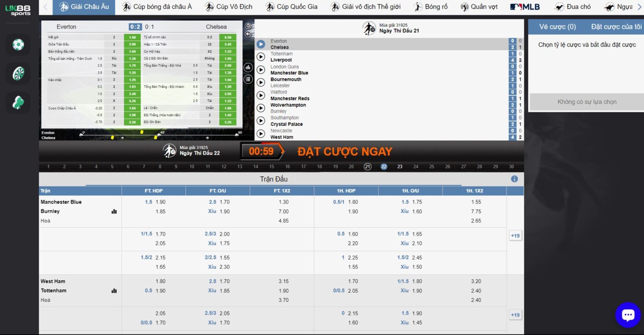Select Burnley 1H.1X2 odds 7.75
The image size is (644, 335).
pyautogui.click(x=476, y=211)
